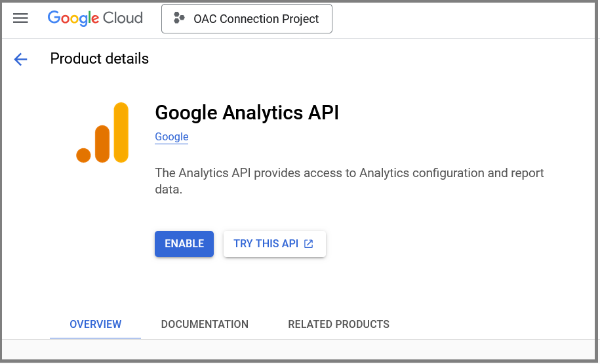
Task: Click the small orange dot in the Analytics logo
Action: 83,155
